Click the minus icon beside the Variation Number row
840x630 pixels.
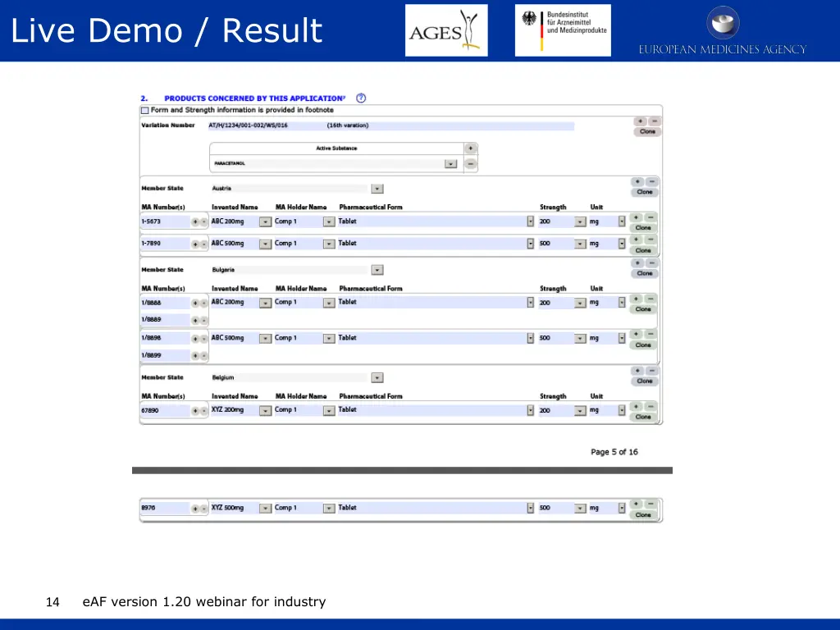[654, 121]
